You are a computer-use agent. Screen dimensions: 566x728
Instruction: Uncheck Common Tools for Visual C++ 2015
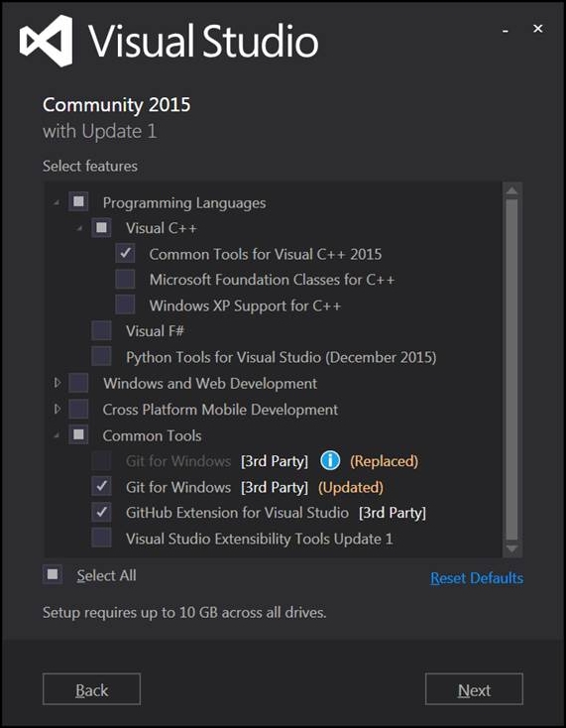click(125, 254)
